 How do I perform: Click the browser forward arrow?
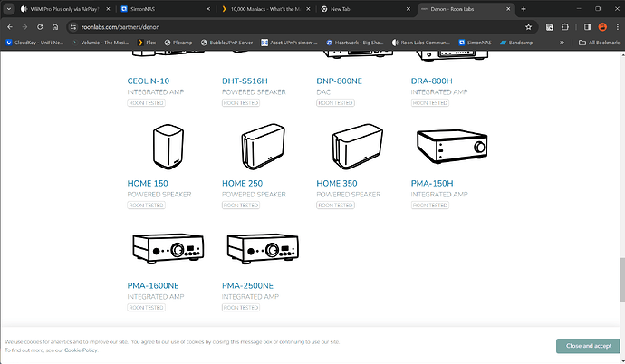click(x=24, y=27)
